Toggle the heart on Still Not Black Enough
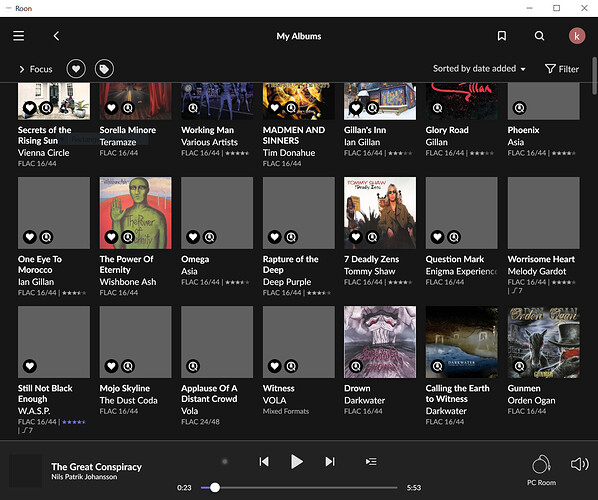 click(30, 366)
